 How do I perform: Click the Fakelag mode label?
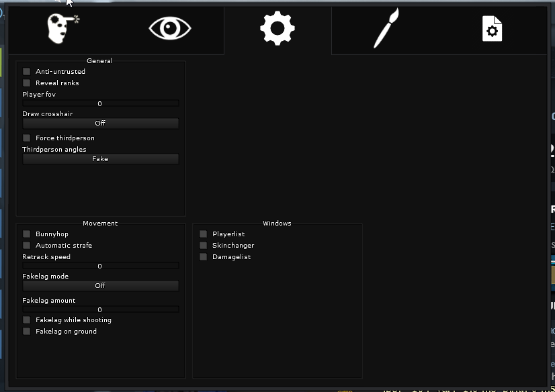(x=45, y=277)
